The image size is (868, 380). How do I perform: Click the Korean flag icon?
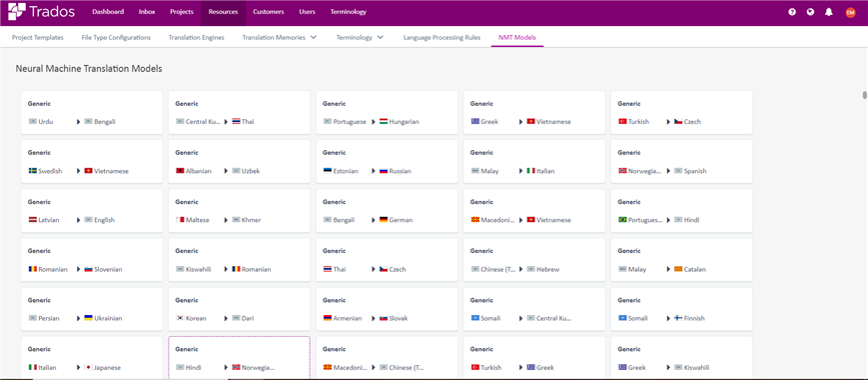pyautogui.click(x=180, y=319)
